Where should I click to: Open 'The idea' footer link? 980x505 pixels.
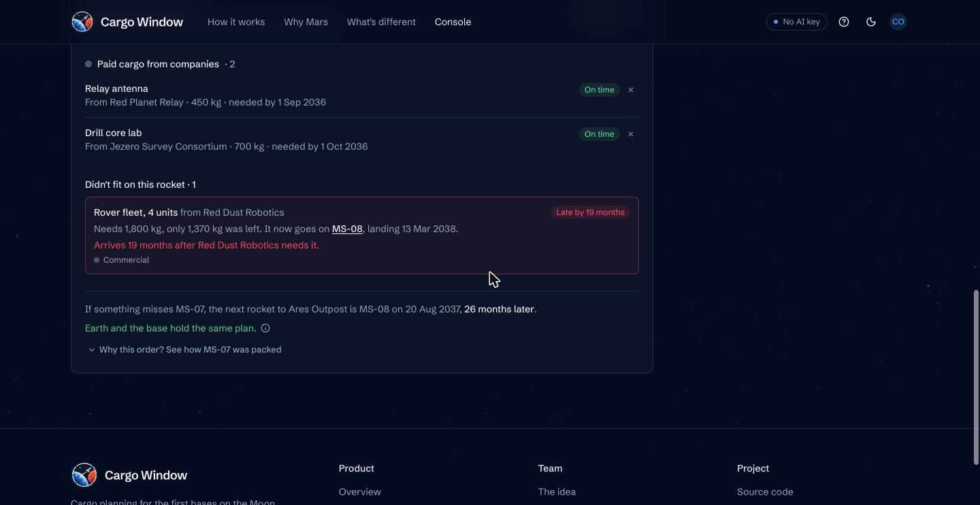pos(557,492)
